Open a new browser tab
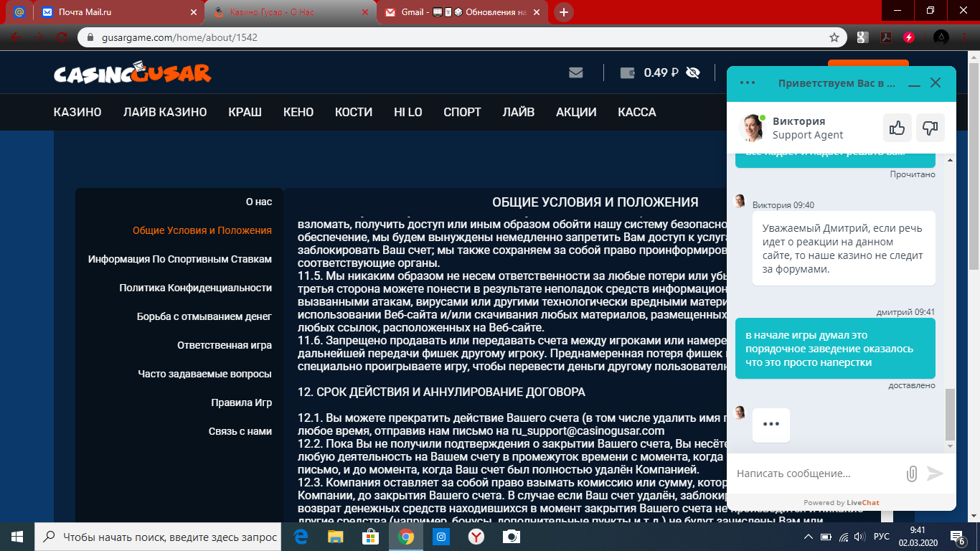Viewport: 980px width, 551px height. pyautogui.click(x=564, y=12)
